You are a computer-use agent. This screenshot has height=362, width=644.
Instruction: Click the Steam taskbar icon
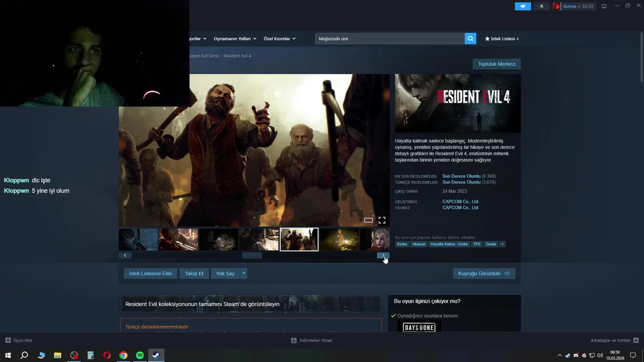coord(156,355)
